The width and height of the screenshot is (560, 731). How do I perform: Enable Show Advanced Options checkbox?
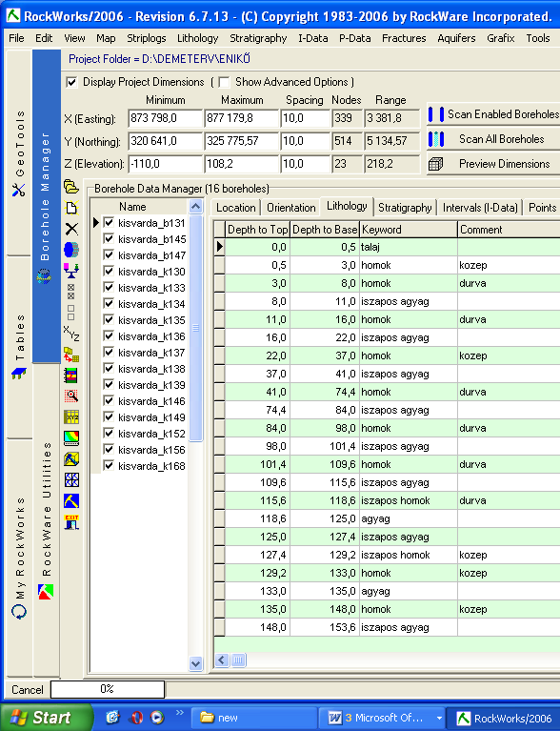tap(224, 83)
